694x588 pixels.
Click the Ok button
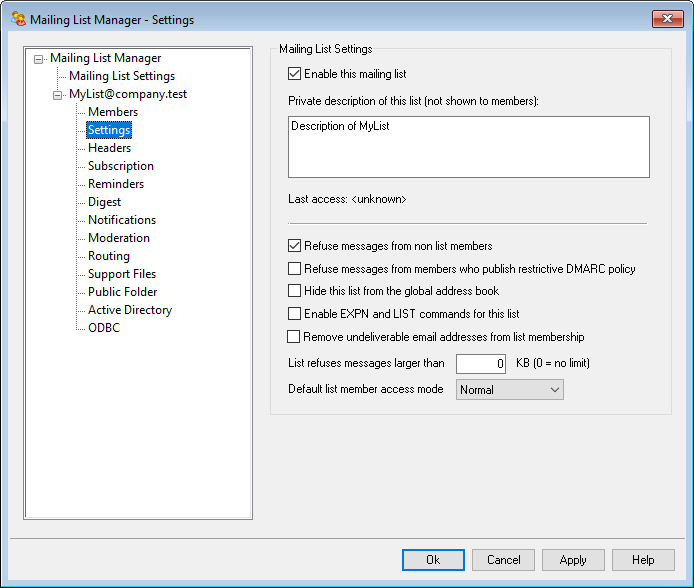click(x=433, y=560)
